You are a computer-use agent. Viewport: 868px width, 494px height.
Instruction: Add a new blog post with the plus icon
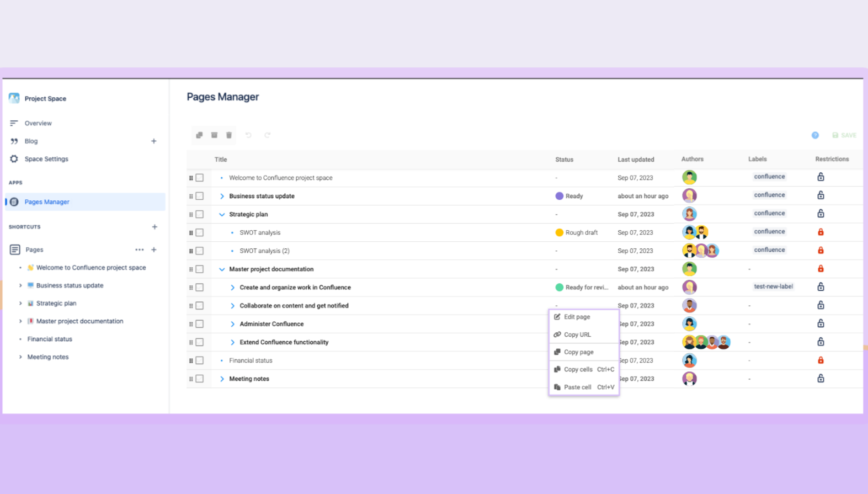(x=154, y=141)
